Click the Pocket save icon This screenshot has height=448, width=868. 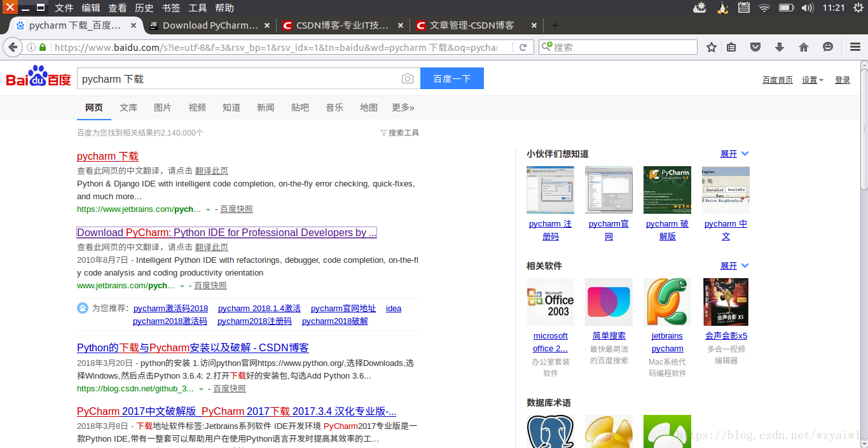click(755, 47)
